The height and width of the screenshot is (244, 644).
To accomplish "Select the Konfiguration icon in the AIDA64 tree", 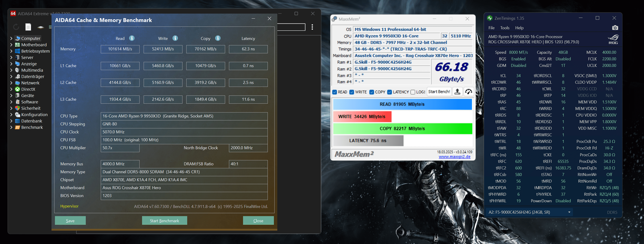I will [x=17, y=115].
